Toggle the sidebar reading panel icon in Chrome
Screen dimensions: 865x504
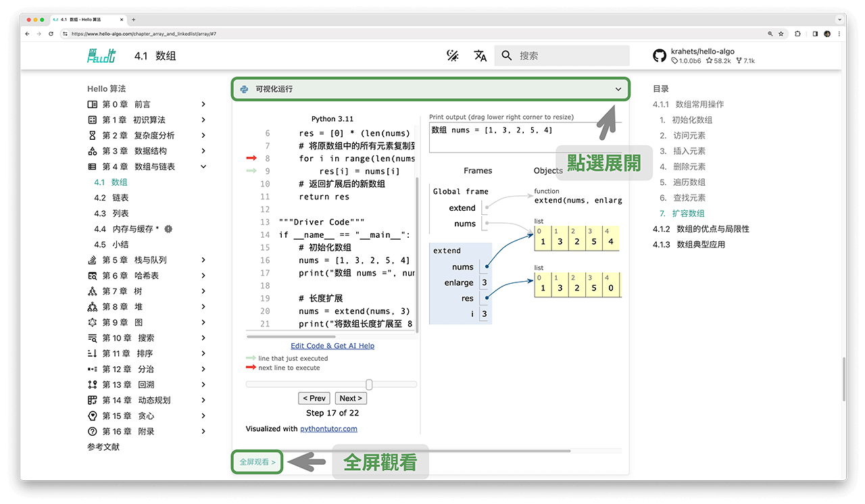[x=814, y=33]
